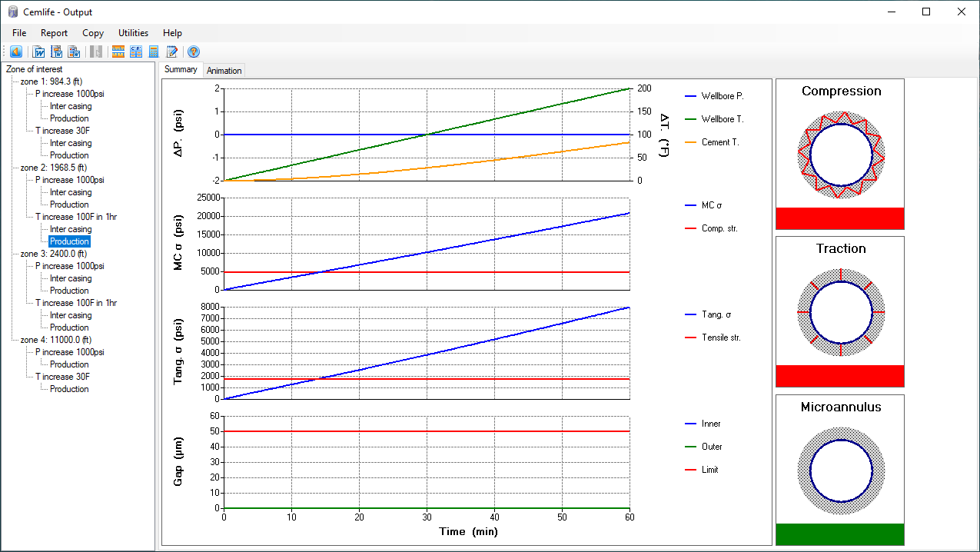
Task: Click the spiral notebook Word report icon
Action: 56,52
